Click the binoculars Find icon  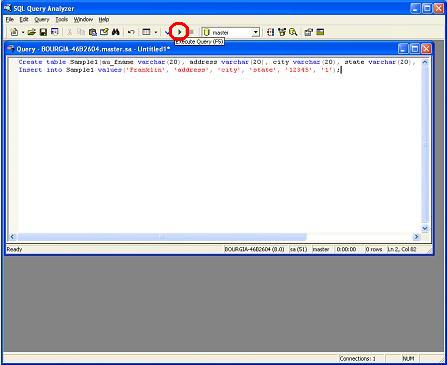(x=116, y=32)
